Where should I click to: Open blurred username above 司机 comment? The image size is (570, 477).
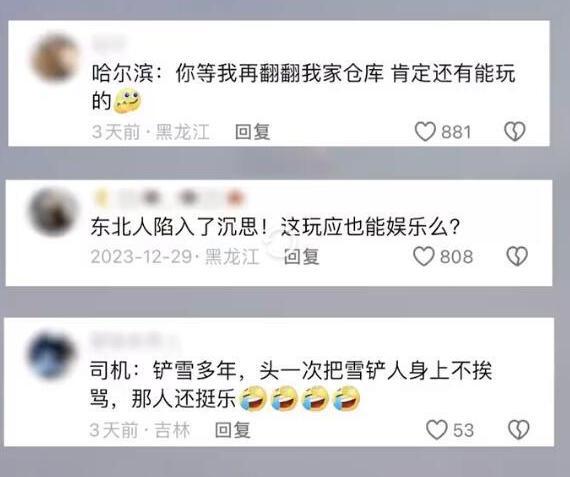click(134, 340)
